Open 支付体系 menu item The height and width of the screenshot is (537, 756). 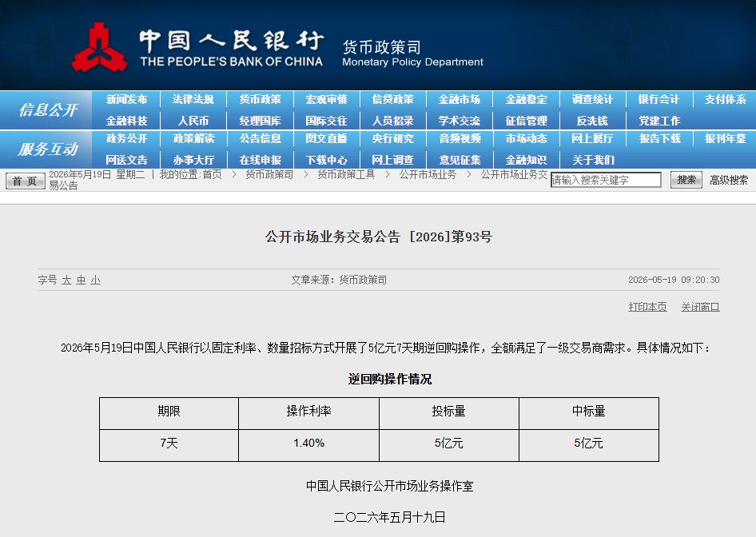pyautogui.click(x=725, y=99)
